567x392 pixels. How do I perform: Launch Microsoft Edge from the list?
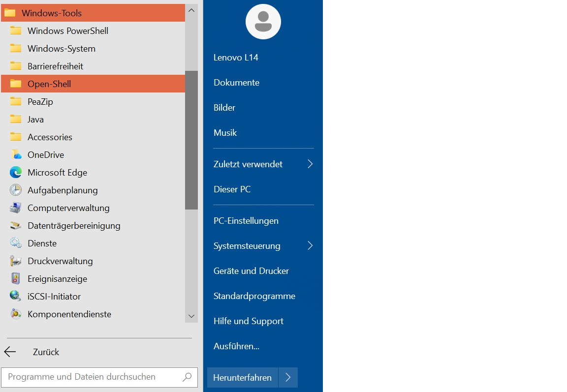[93, 172]
